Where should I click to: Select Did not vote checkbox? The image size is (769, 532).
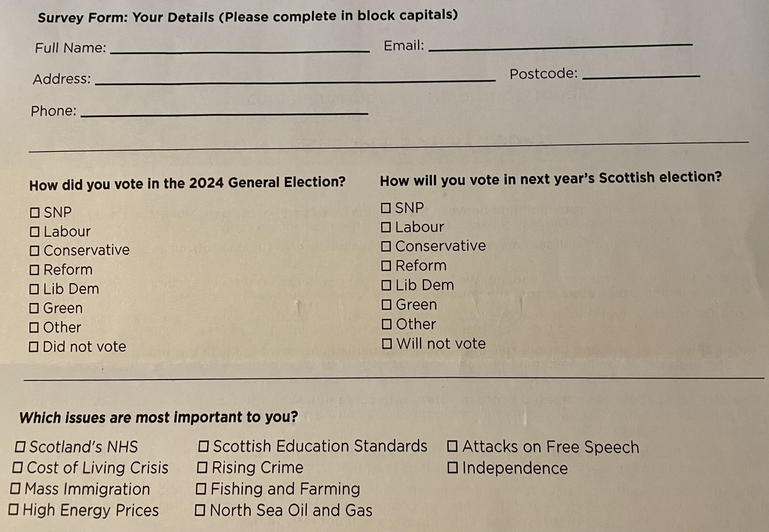point(34,347)
